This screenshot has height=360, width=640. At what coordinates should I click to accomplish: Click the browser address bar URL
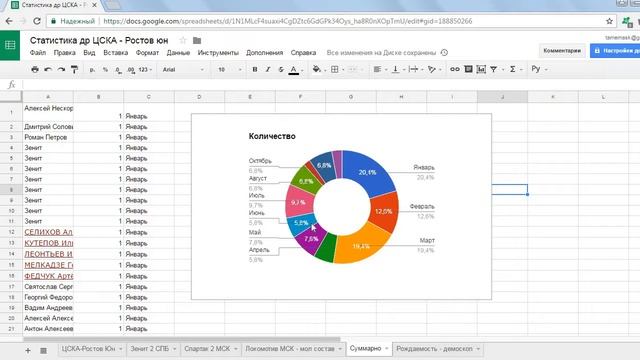coord(288,21)
